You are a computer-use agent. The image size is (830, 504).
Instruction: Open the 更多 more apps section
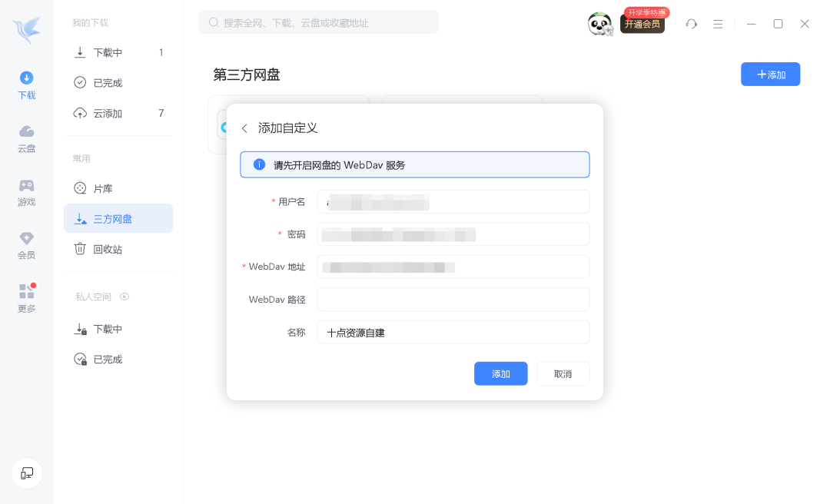point(26,299)
